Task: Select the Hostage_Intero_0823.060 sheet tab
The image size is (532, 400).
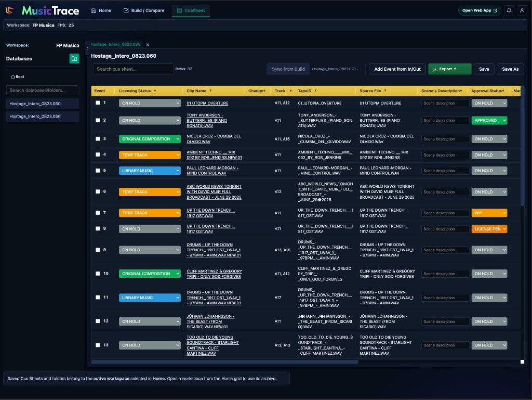Action: pos(116,45)
